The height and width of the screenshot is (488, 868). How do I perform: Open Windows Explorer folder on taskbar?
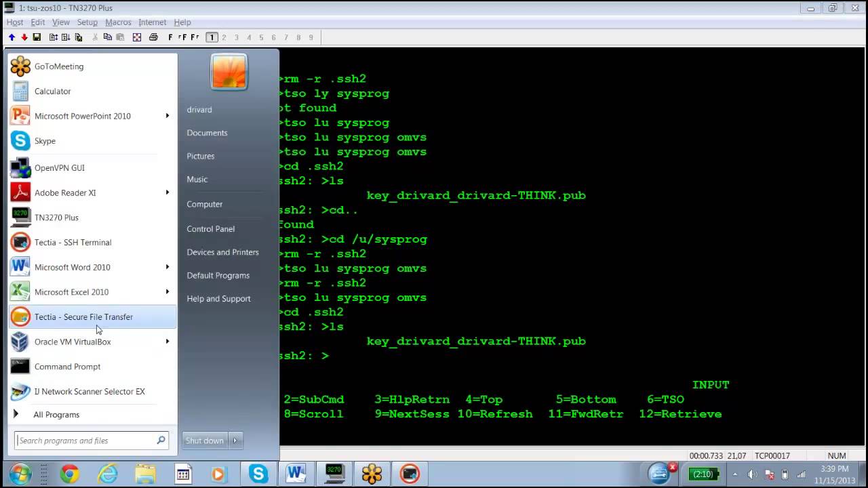[x=145, y=474]
